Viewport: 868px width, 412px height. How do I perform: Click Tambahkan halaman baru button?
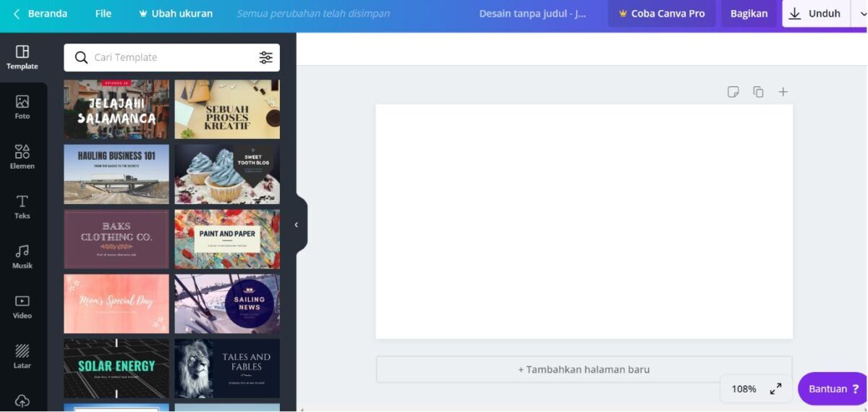pyautogui.click(x=584, y=369)
